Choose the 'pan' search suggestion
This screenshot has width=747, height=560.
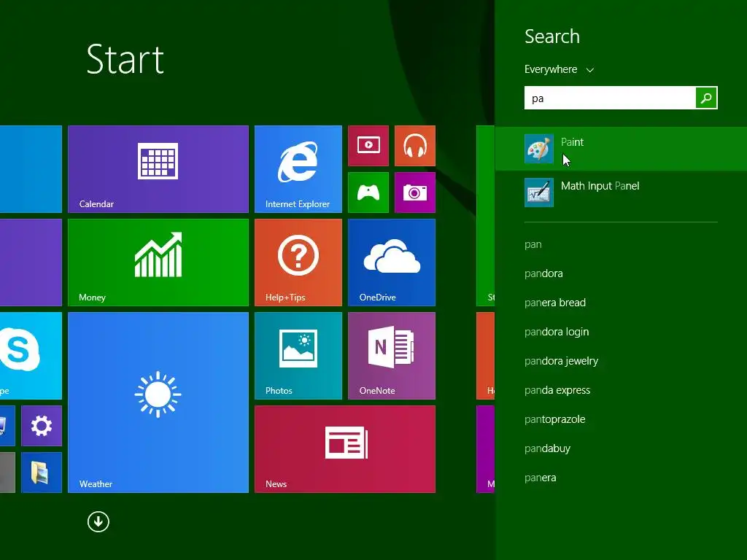533,244
